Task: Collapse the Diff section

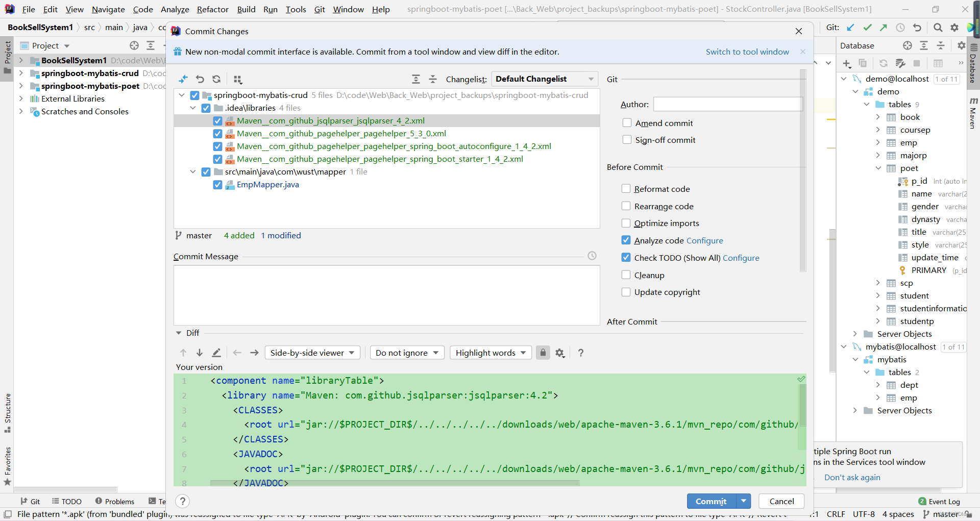Action: tap(179, 333)
